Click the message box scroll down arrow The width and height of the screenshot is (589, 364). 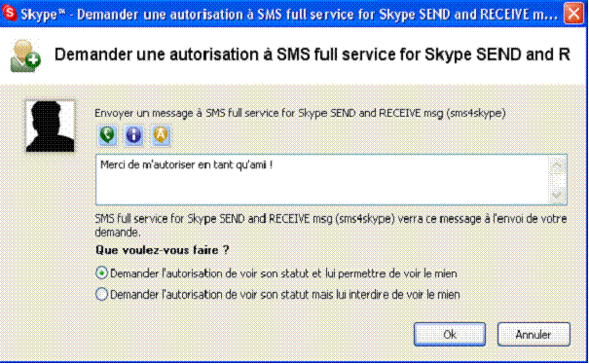[557, 195]
